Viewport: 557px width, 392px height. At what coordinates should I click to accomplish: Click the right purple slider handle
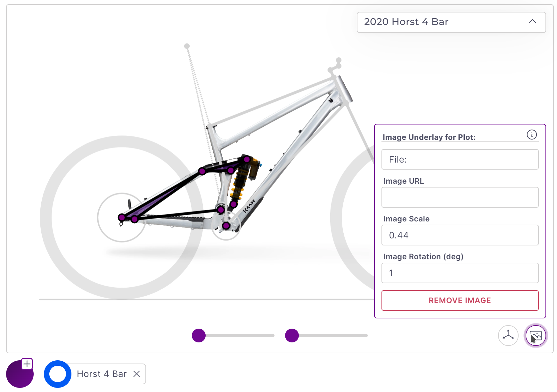292,336
